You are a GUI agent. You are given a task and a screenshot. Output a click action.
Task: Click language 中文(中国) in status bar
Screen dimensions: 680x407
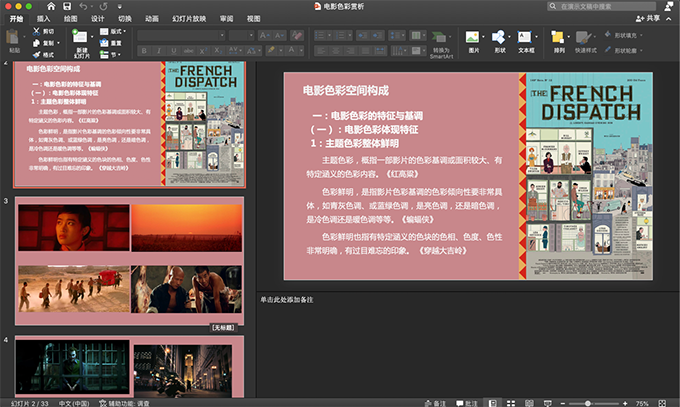click(x=74, y=403)
